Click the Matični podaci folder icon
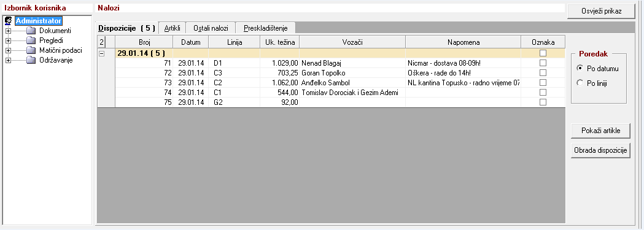The height and width of the screenshot is (230, 644). point(31,50)
